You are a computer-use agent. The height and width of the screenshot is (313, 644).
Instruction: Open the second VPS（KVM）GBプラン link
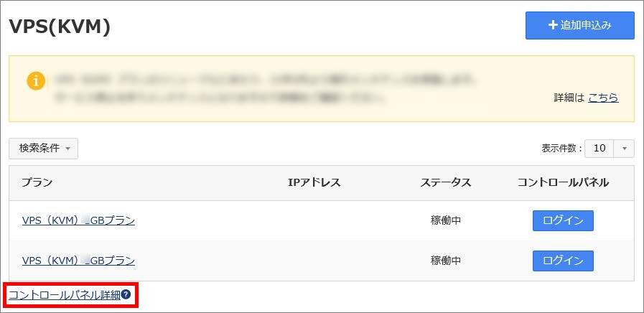coord(78,261)
